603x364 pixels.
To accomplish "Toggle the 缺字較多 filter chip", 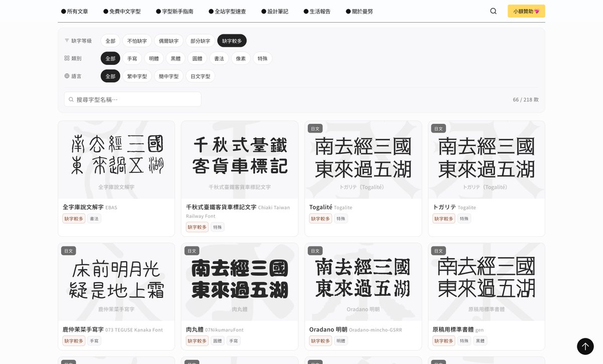I will 232,41.
